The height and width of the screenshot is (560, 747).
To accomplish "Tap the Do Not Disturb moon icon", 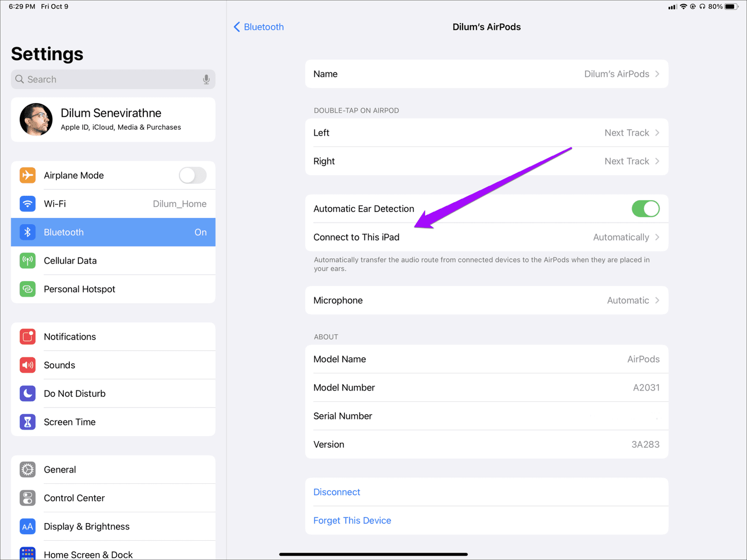I will tap(27, 394).
